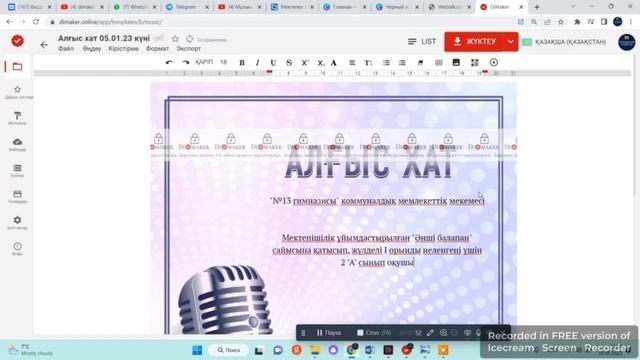Image resolution: width=640 pixels, height=360 pixels.
Task: Switch to the DiMaker browser tab
Action: 501,7
